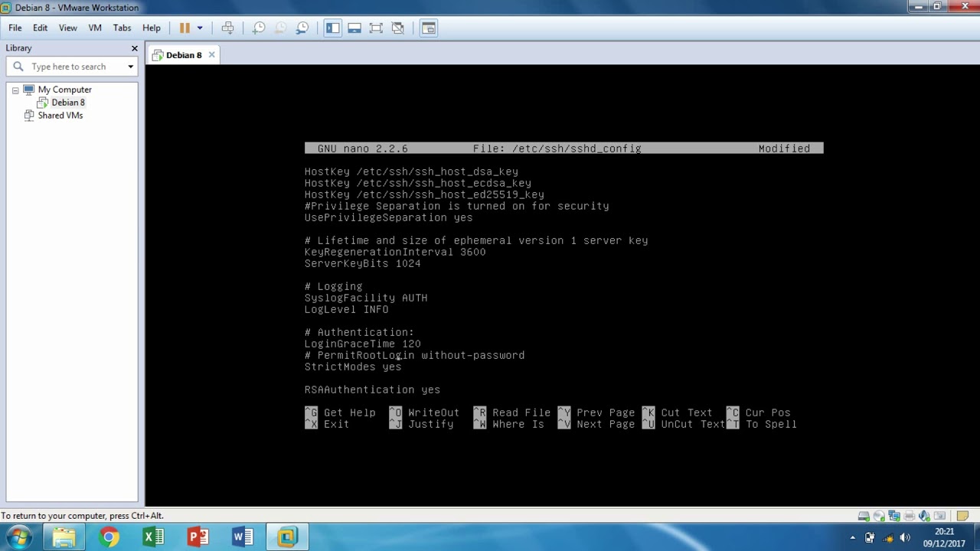Screen dimensions: 980x551
Task: Toggle the thumbnail bar view icon
Action: click(x=354, y=28)
